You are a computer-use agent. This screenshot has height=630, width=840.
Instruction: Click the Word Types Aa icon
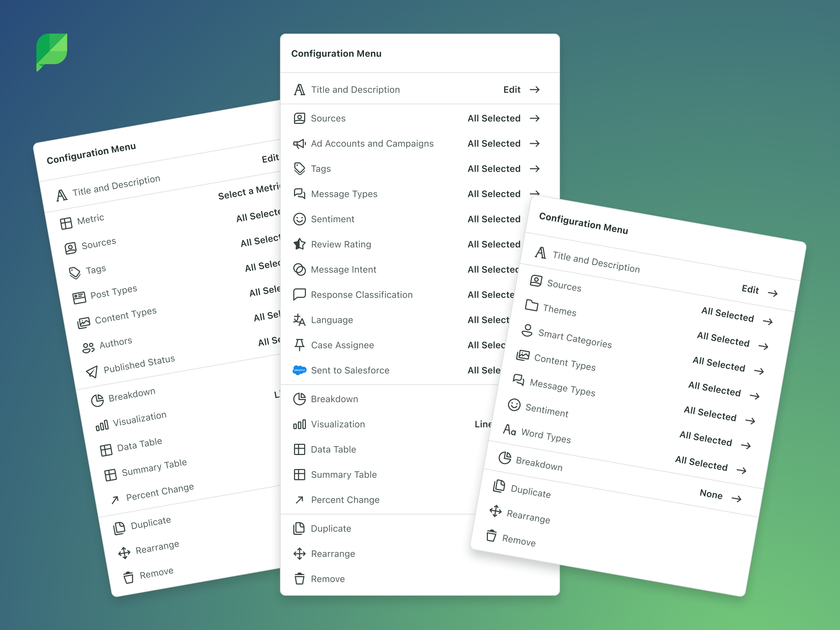(x=509, y=430)
